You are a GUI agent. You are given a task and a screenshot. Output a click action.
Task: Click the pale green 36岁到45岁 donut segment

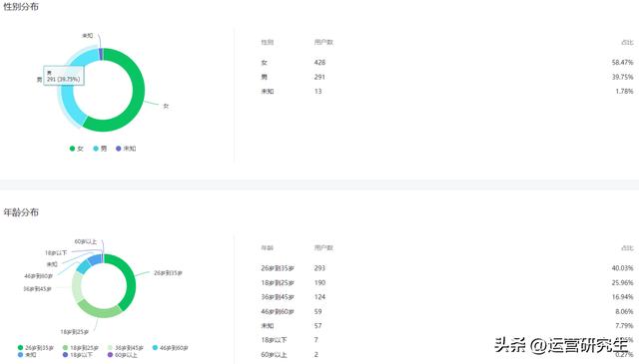[78, 287]
